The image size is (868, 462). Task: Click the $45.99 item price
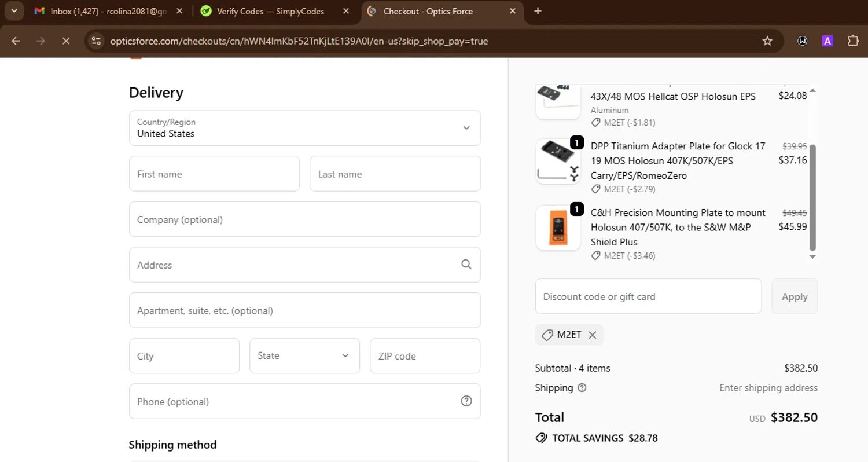coord(793,227)
